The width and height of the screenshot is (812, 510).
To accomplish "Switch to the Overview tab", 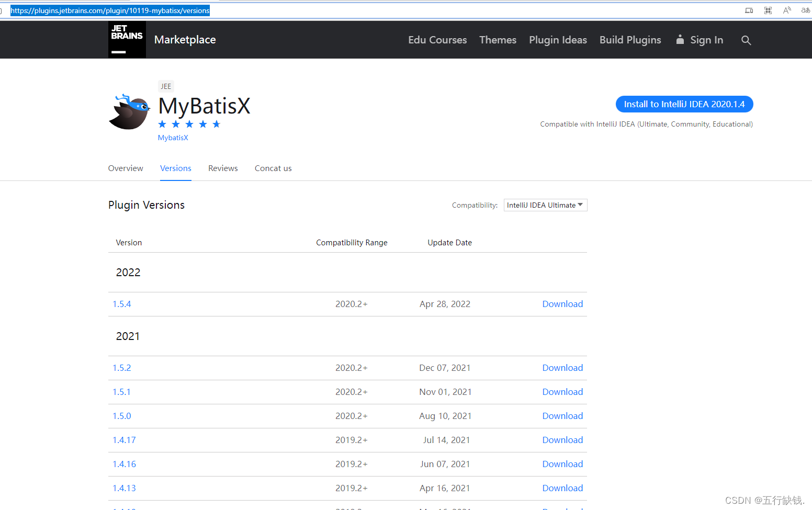I will (126, 168).
